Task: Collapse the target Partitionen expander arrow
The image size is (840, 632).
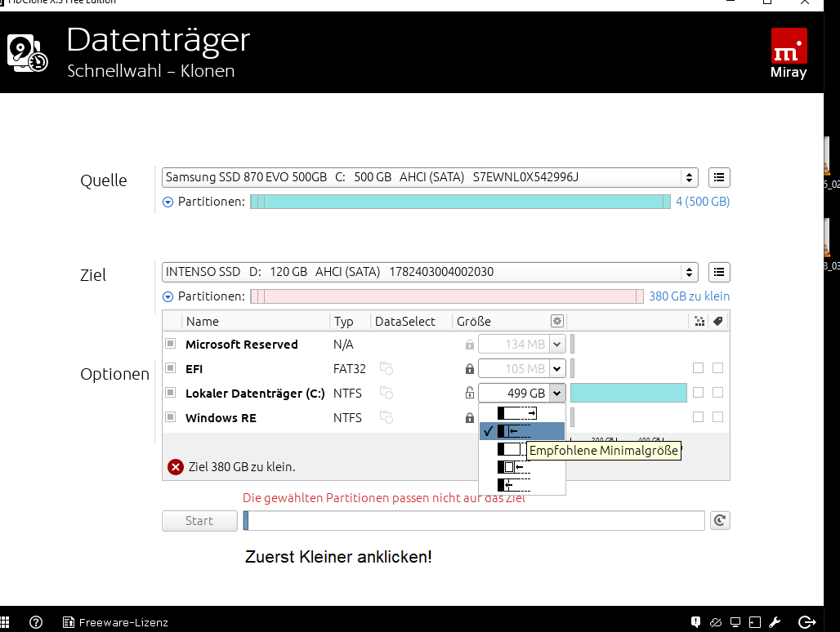Action: [168, 296]
